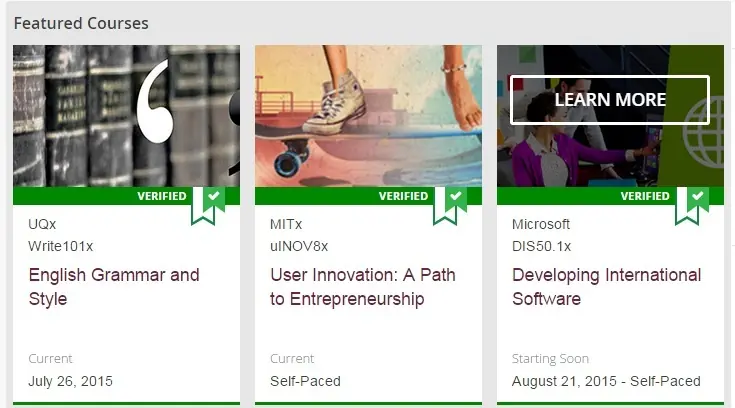
Task: Click the LEARN MORE button
Action: (x=610, y=100)
